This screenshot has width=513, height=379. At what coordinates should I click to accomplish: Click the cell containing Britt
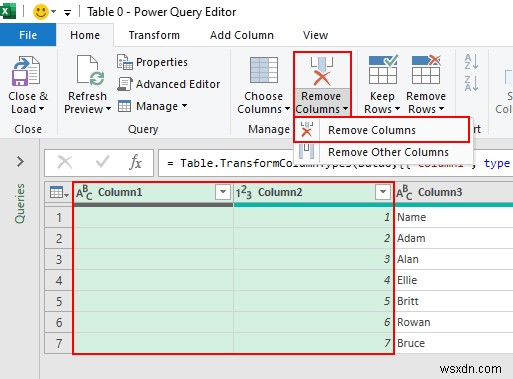454,301
